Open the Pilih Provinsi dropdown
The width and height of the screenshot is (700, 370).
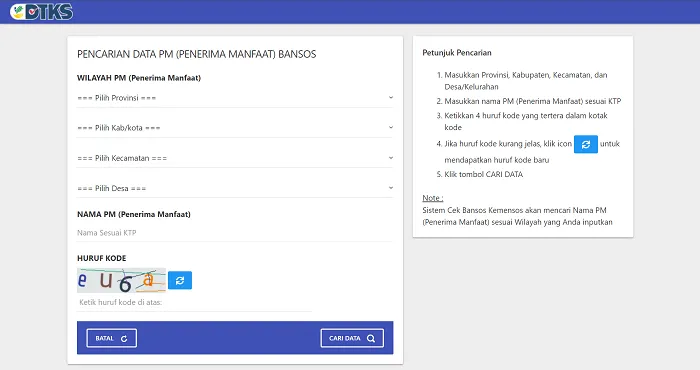235,98
